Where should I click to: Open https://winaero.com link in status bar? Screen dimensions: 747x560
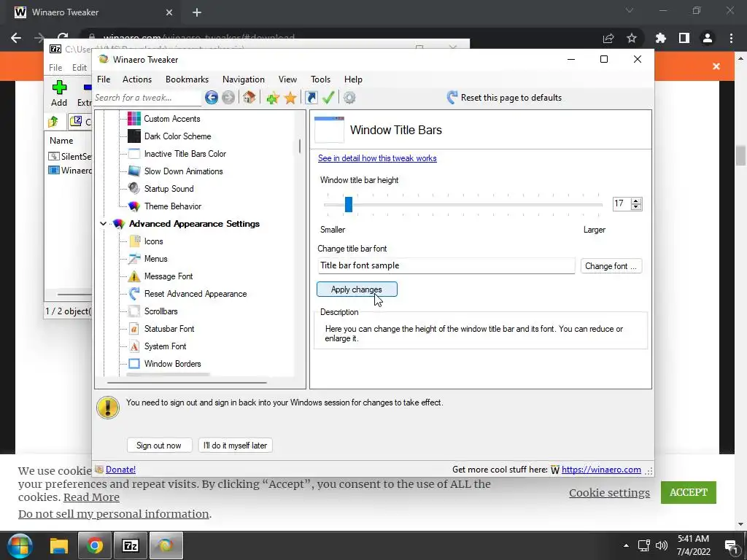coord(601,470)
